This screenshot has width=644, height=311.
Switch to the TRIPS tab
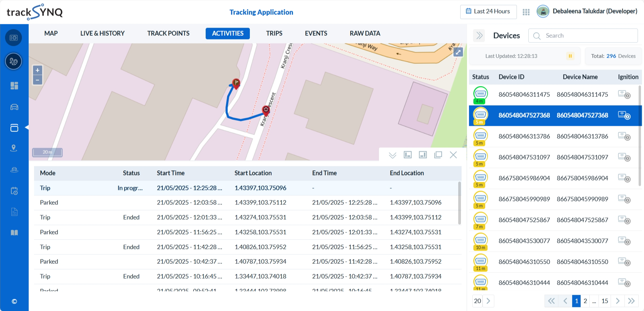point(274,33)
